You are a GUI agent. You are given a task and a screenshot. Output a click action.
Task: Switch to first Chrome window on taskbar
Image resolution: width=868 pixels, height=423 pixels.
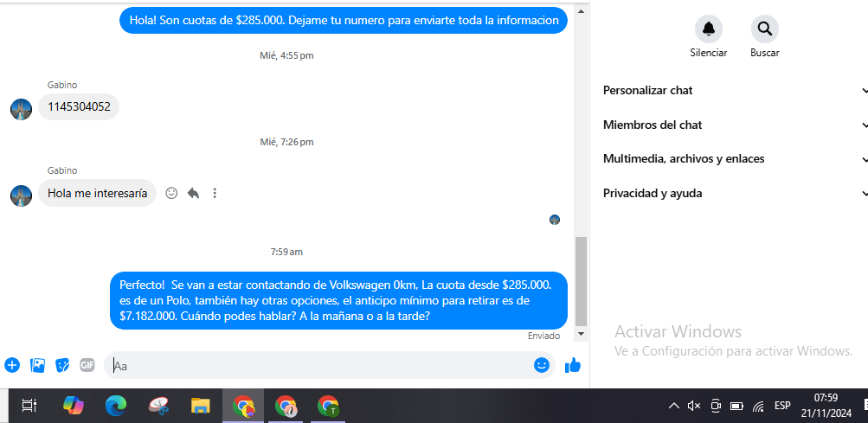click(243, 406)
